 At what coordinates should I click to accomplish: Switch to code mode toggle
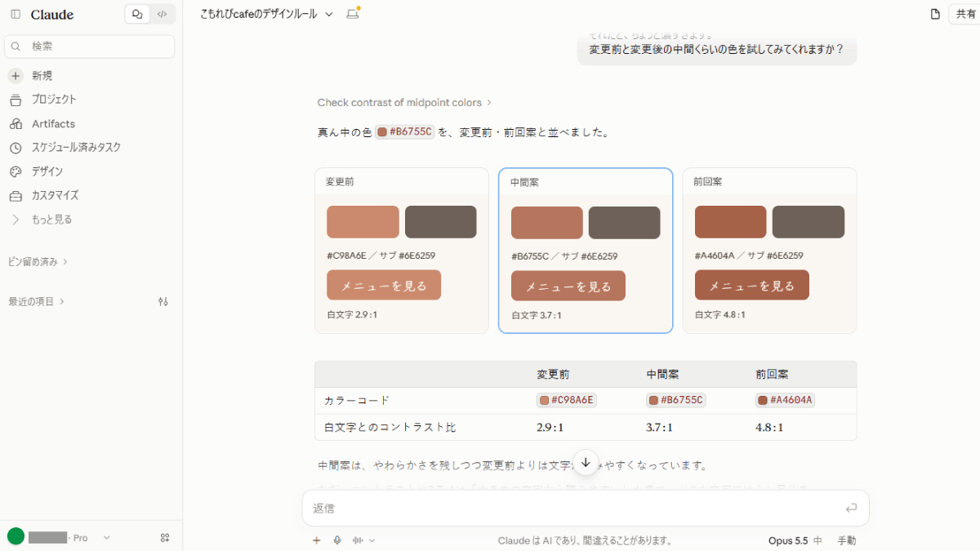tap(162, 14)
